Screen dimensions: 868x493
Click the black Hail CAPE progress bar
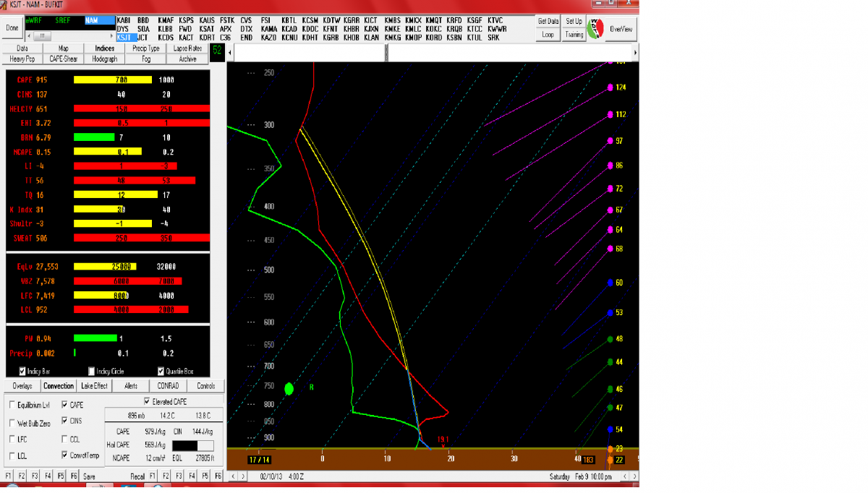click(x=192, y=446)
